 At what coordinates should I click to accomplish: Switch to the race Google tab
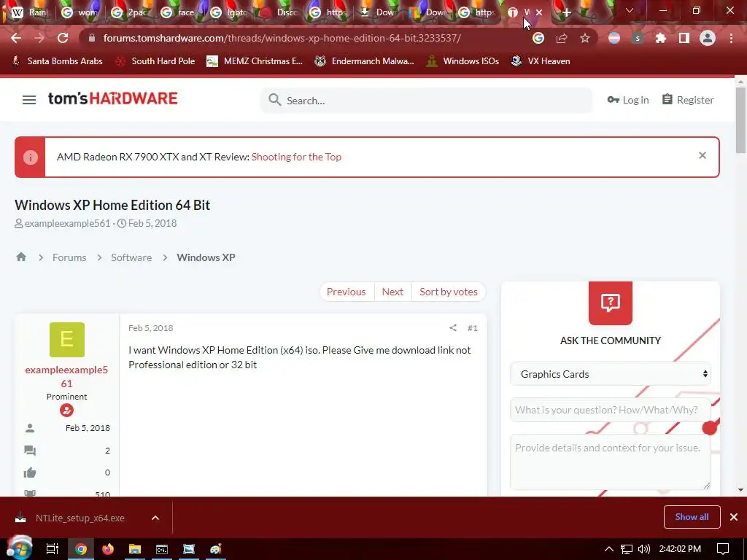click(179, 12)
